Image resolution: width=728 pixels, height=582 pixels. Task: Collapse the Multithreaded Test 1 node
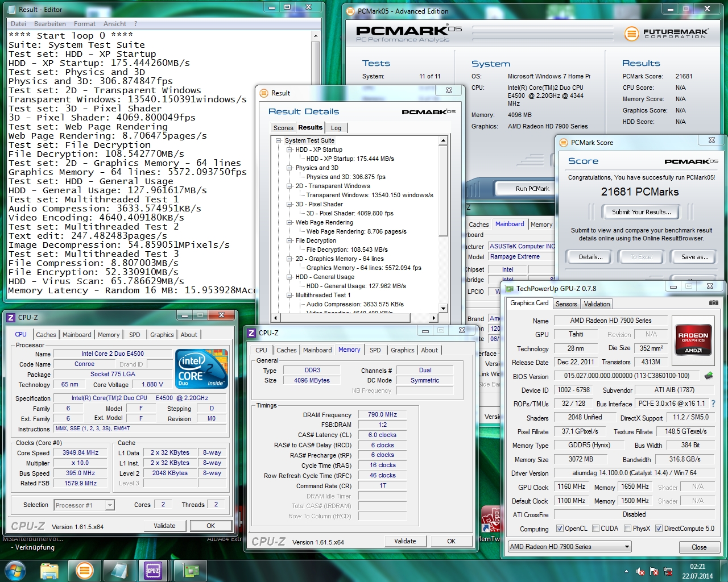[289, 295]
